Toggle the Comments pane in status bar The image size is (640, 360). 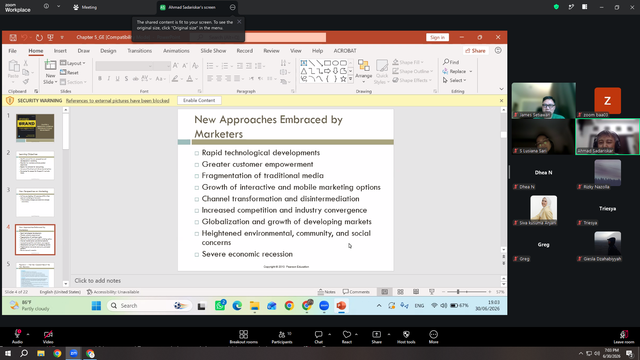pyautogui.click(x=356, y=292)
